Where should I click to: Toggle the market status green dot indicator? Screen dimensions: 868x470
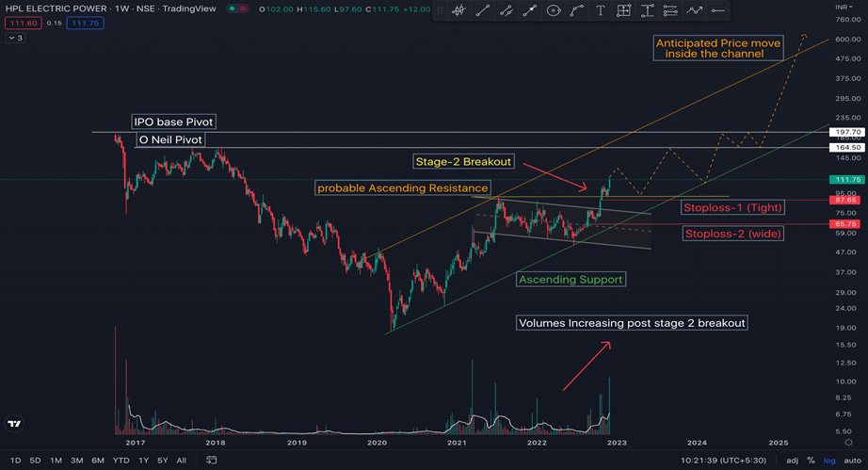pos(233,8)
